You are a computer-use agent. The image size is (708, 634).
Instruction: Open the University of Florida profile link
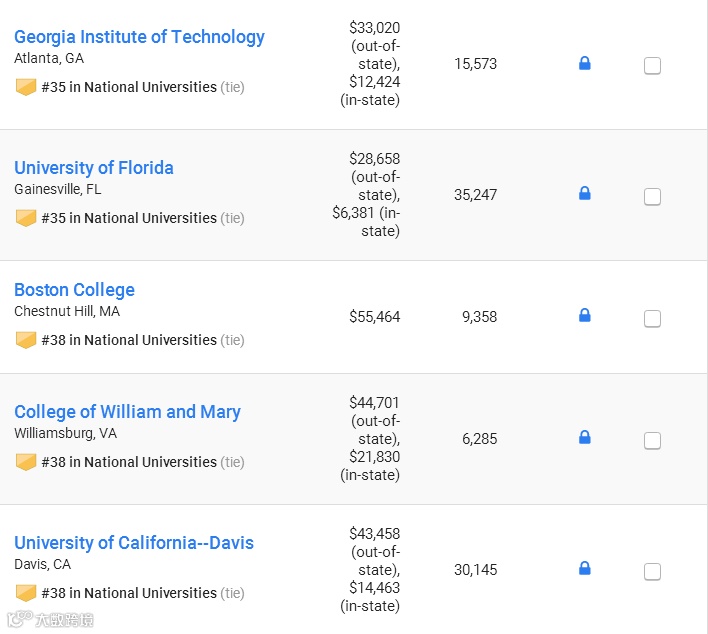(94, 168)
